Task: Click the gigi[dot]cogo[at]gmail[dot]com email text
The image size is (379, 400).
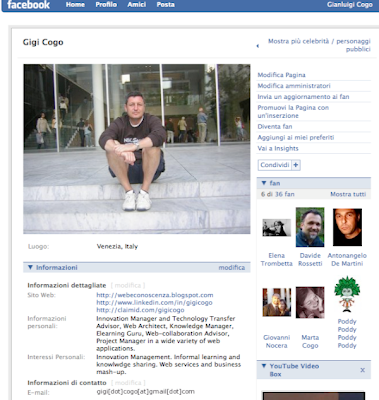Action: tap(146, 391)
